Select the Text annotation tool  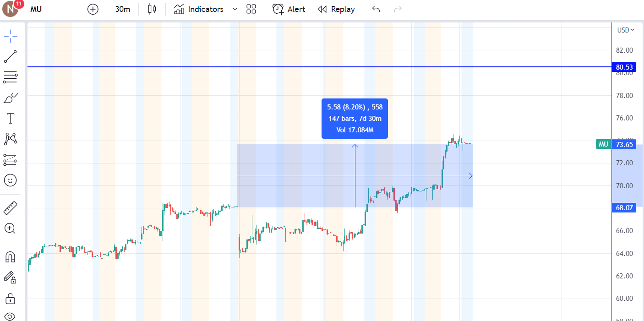[10, 119]
